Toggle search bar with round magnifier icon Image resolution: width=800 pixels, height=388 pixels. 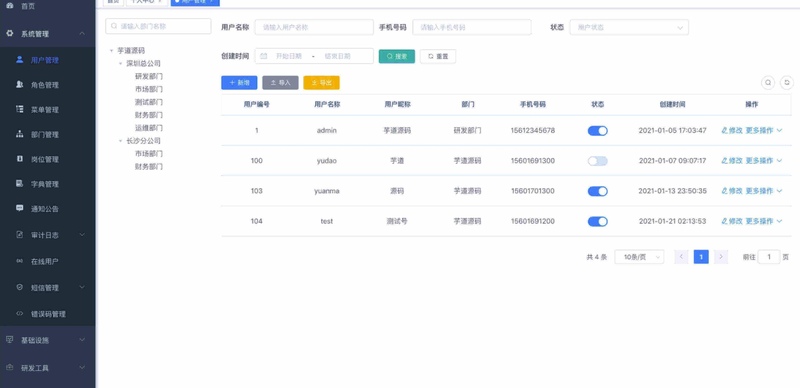pos(768,83)
